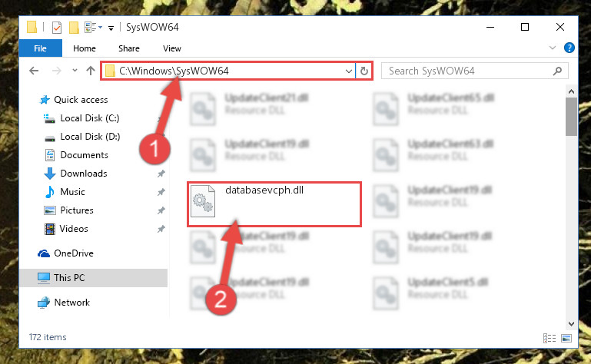Click the refresh button beside the address bar
The width and height of the screenshot is (591, 364).
(364, 71)
